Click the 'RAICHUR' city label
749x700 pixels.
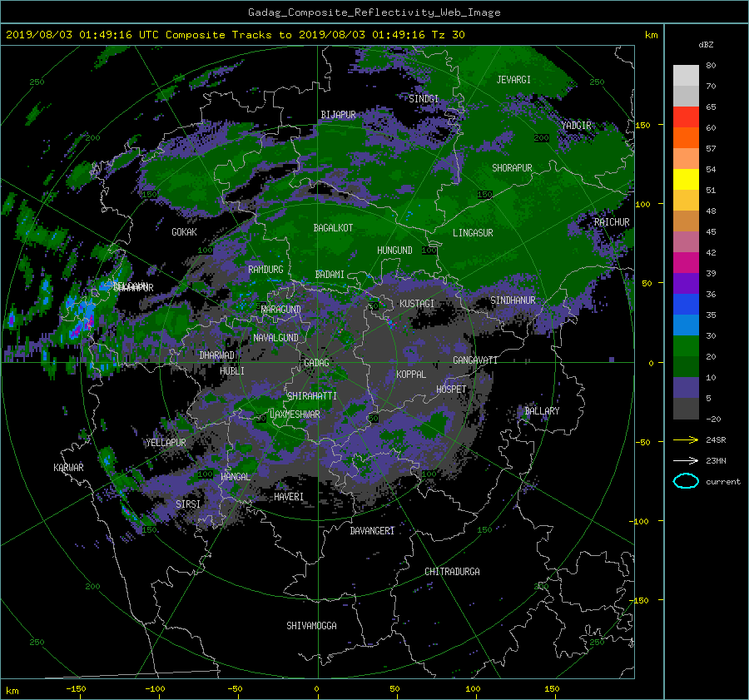(x=612, y=222)
